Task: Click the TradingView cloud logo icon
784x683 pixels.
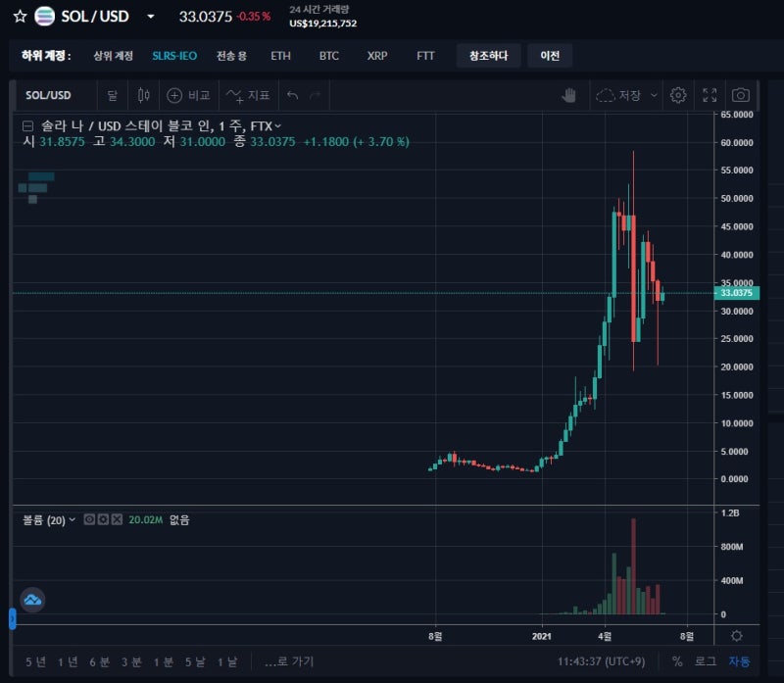Action: (x=32, y=600)
